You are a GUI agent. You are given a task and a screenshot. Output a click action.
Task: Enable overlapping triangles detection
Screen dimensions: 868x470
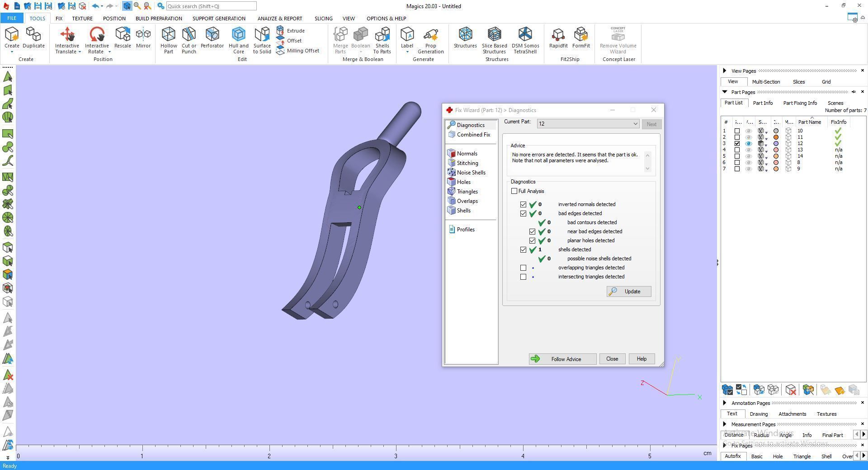click(523, 268)
